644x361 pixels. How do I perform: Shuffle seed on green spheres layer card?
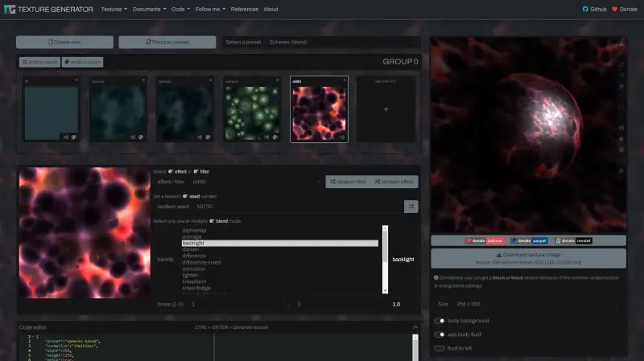(266, 137)
